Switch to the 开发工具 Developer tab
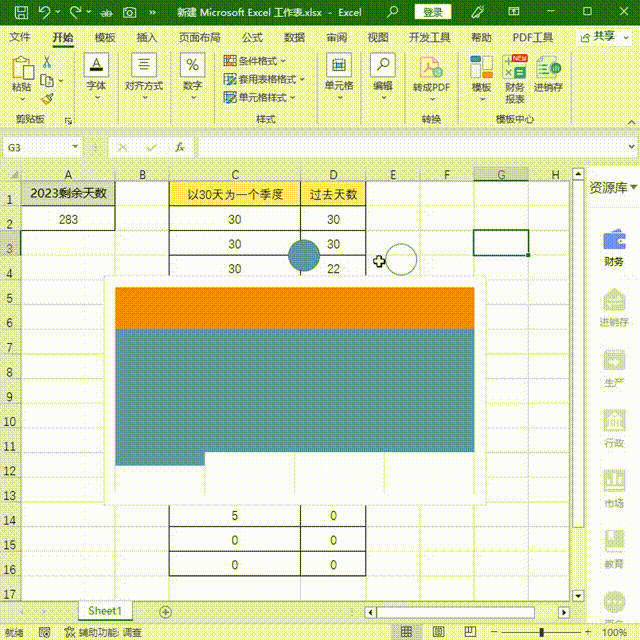The image size is (640, 640). coord(430,38)
